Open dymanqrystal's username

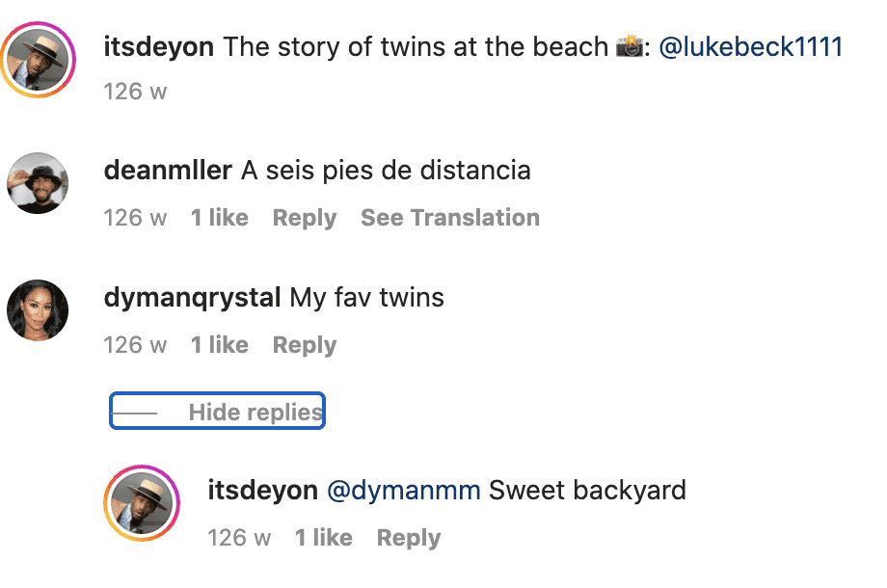click(192, 297)
